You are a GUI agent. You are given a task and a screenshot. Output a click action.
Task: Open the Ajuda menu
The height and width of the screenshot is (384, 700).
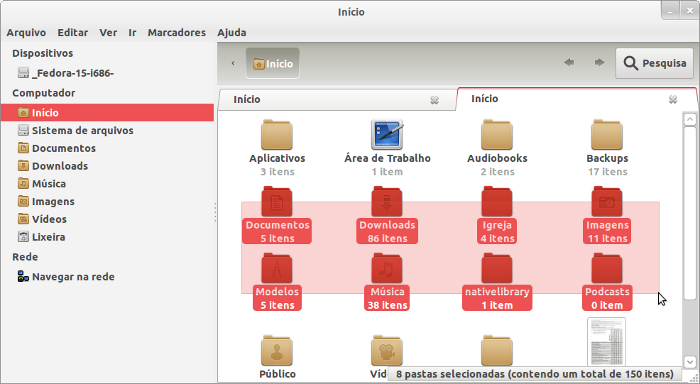coord(232,33)
